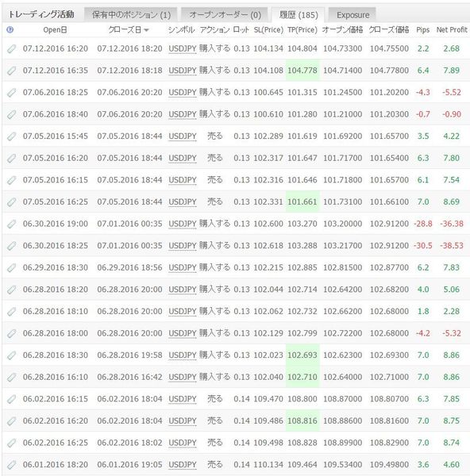Click paperclip icon of 06.01.2016 18:20 trade
Image resolution: width=470 pixels, height=476 pixels.
(x=12, y=464)
